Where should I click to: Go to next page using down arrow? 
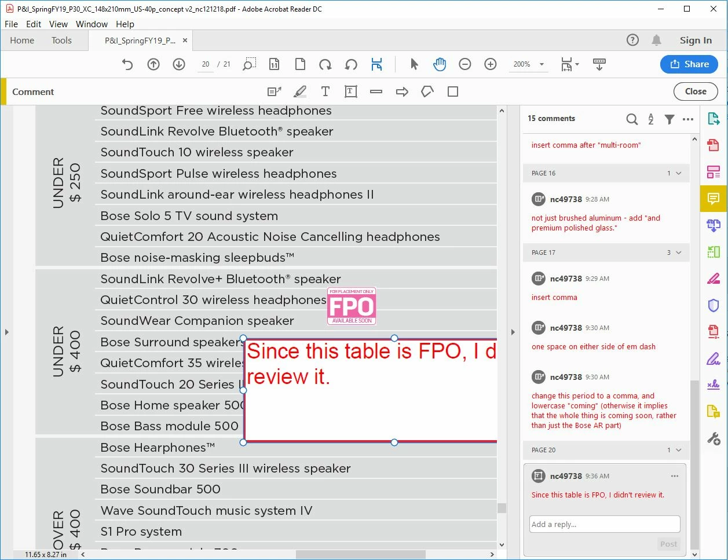pos(179,64)
